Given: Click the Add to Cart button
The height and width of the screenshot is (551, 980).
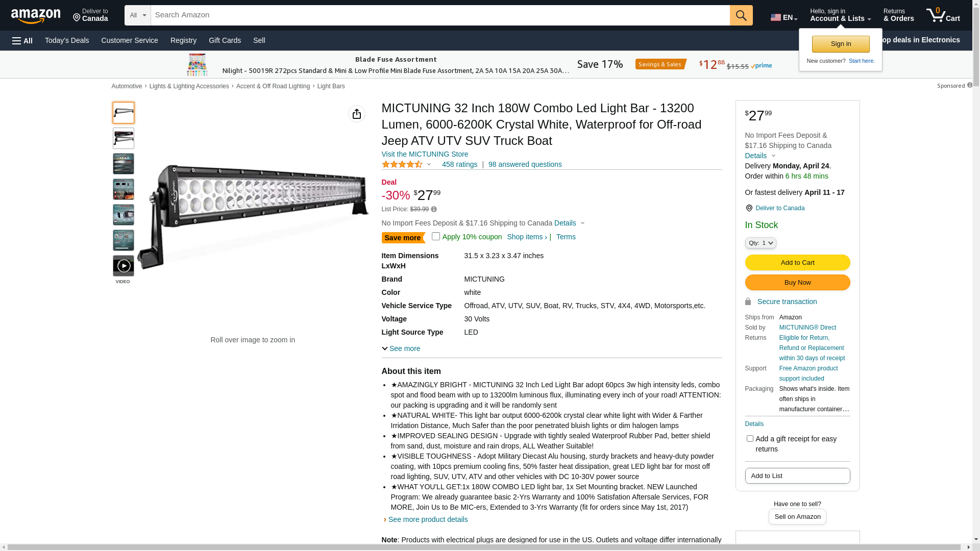Looking at the screenshot, I should coord(797,263).
